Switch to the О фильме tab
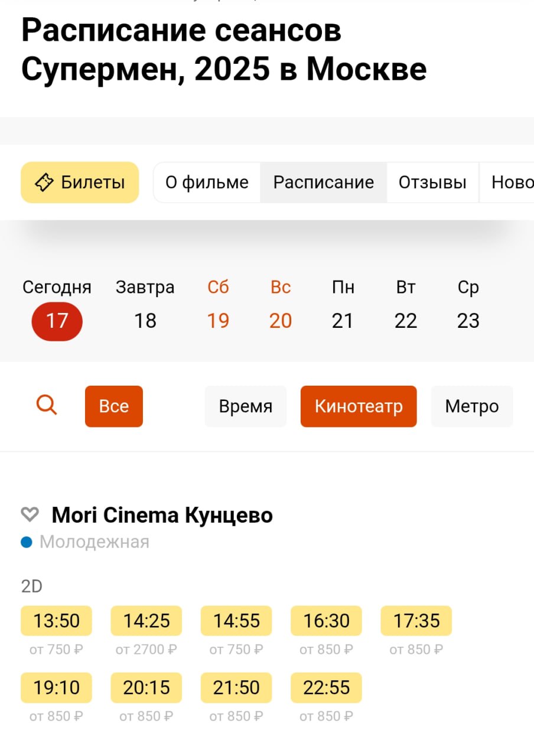The height and width of the screenshot is (756, 534). click(x=207, y=183)
